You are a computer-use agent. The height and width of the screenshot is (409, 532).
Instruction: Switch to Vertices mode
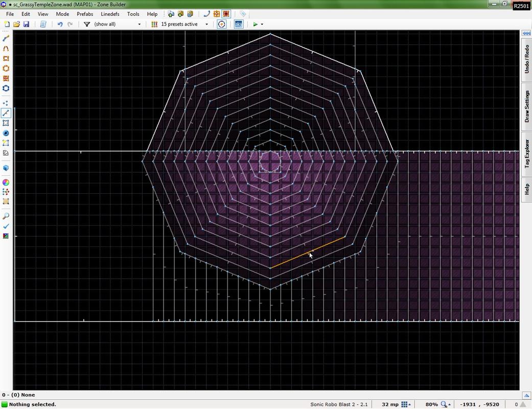click(6, 103)
